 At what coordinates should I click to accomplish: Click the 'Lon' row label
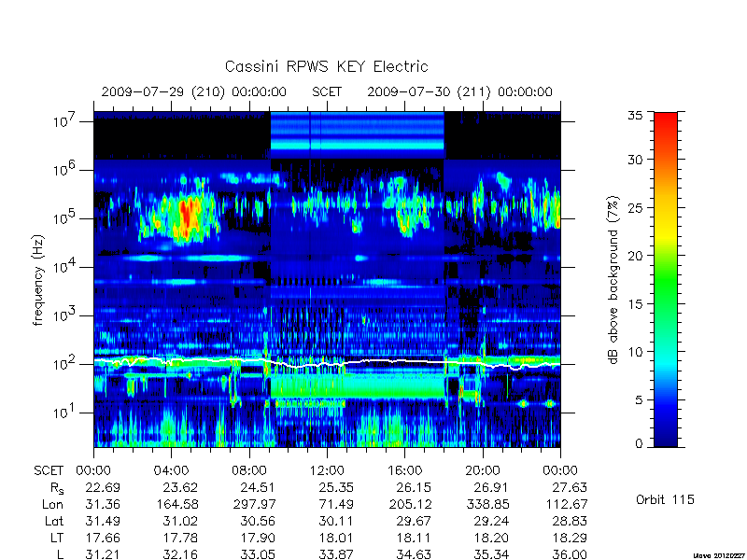click(x=53, y=504)
